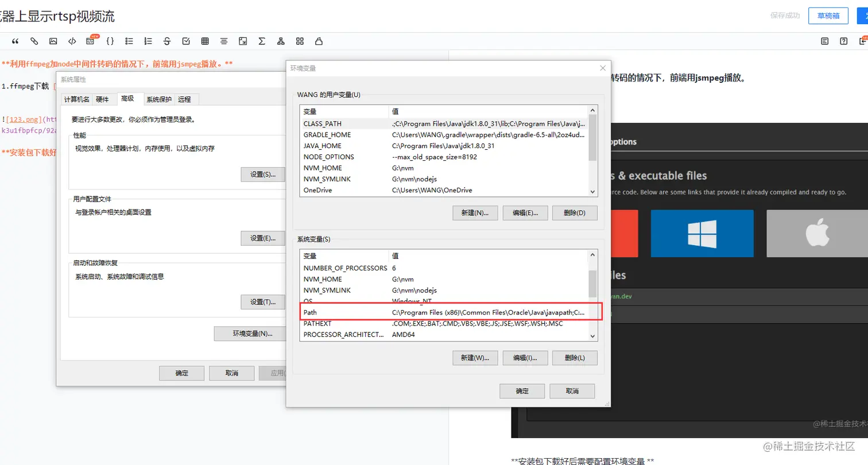
Task: Apply strikethrough formatting
Action: [167, 41]
